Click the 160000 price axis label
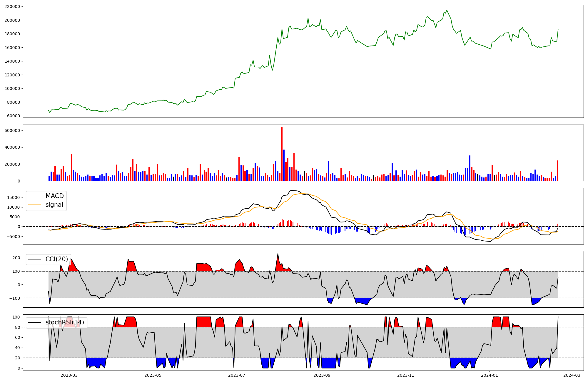Screen dimensions: 588x382 (12, 48)
